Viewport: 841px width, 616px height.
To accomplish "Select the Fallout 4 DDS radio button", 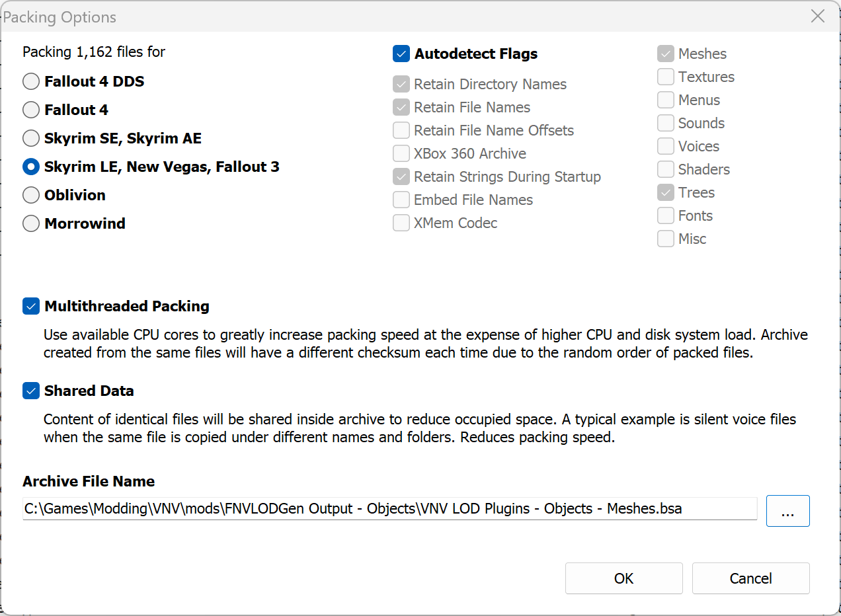I will click(x=31, y=81).
